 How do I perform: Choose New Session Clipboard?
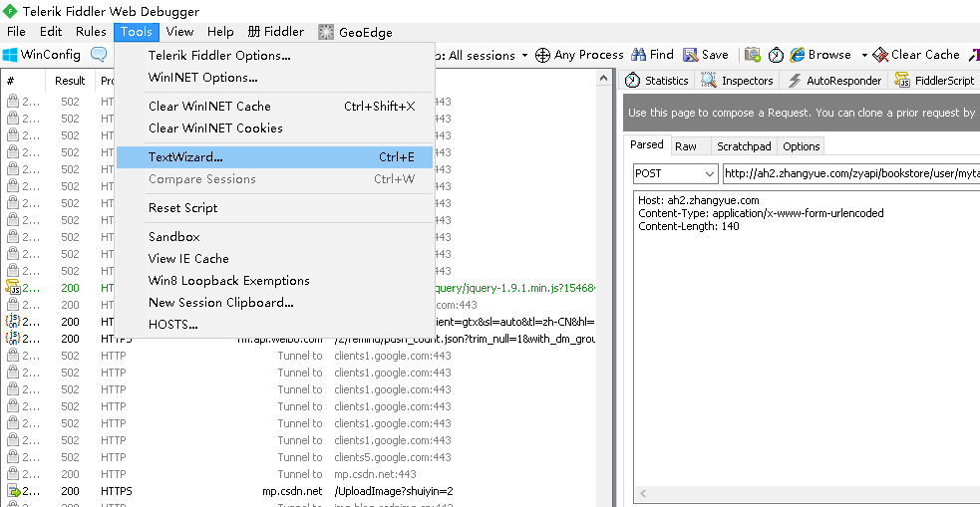(274, 302)
